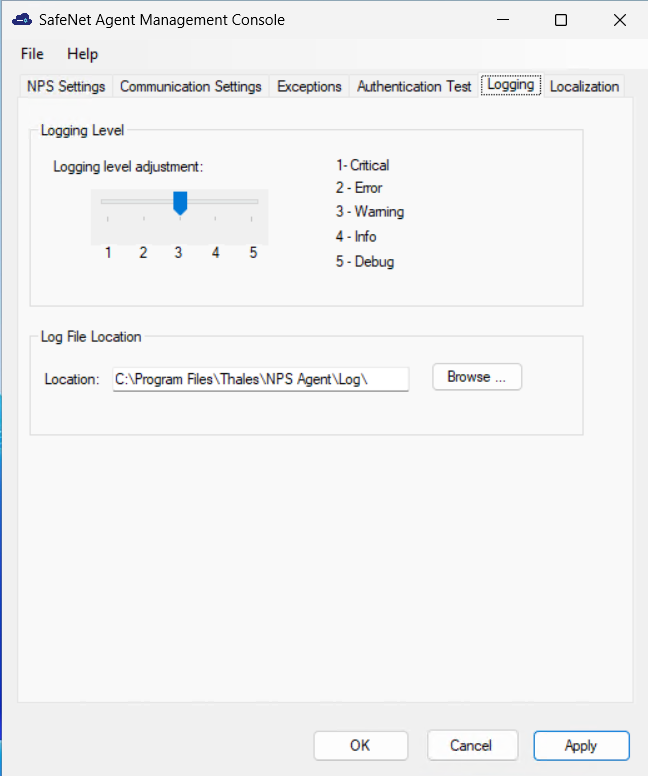648x776 pixels.
Task: Click the Apply button
Action: (x=581, y=745)
